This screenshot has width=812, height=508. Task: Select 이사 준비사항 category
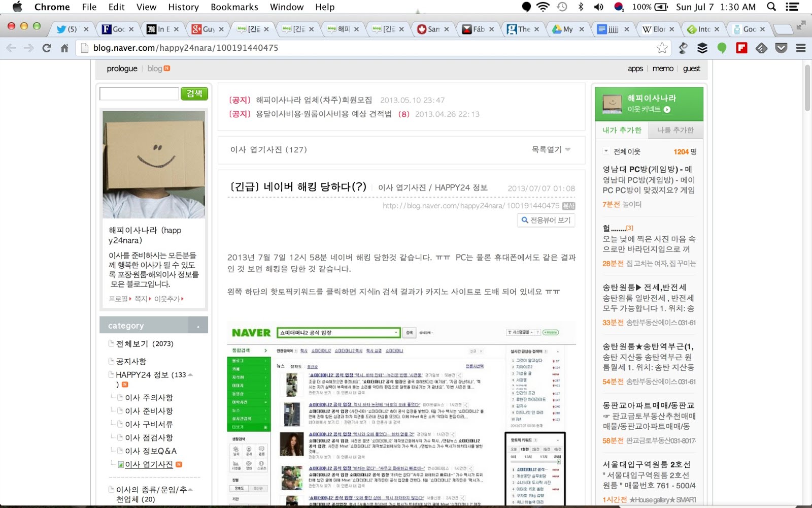pos(149,411)
